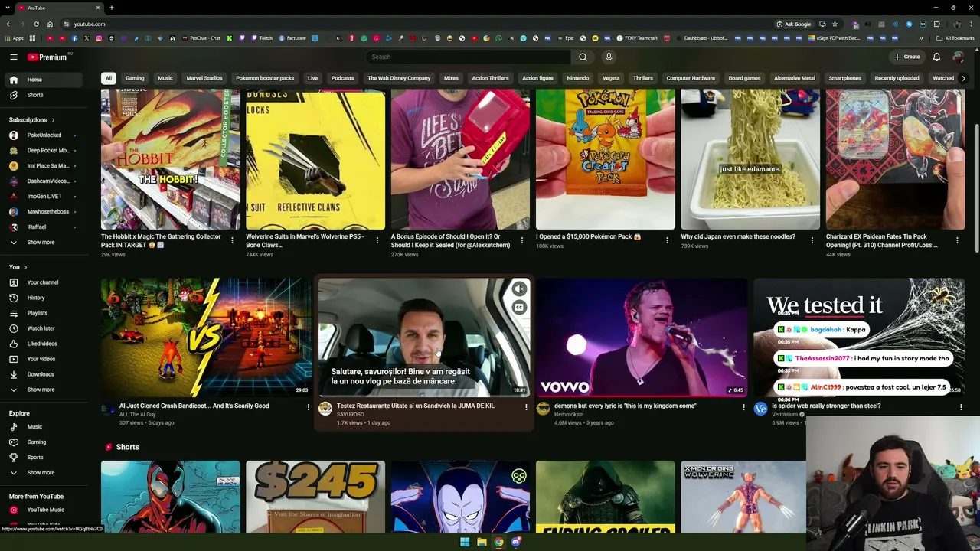Image resolution: width=980 pixels, height=551 pixels.
Task: Unmute the SAVUROSO video preview
Action: coord(519,289)
